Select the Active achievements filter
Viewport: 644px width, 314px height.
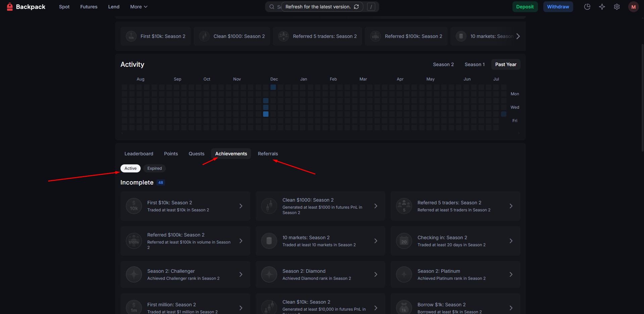coord(131,168)
